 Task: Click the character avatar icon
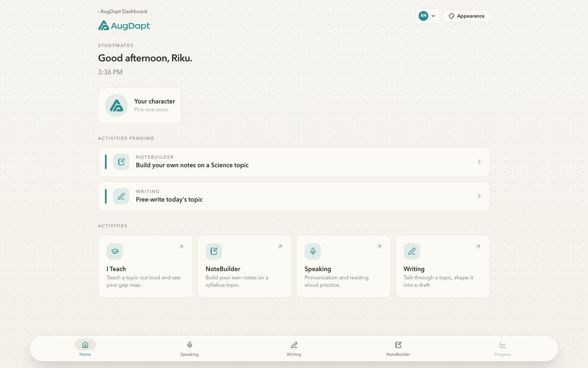click(116, 105)
